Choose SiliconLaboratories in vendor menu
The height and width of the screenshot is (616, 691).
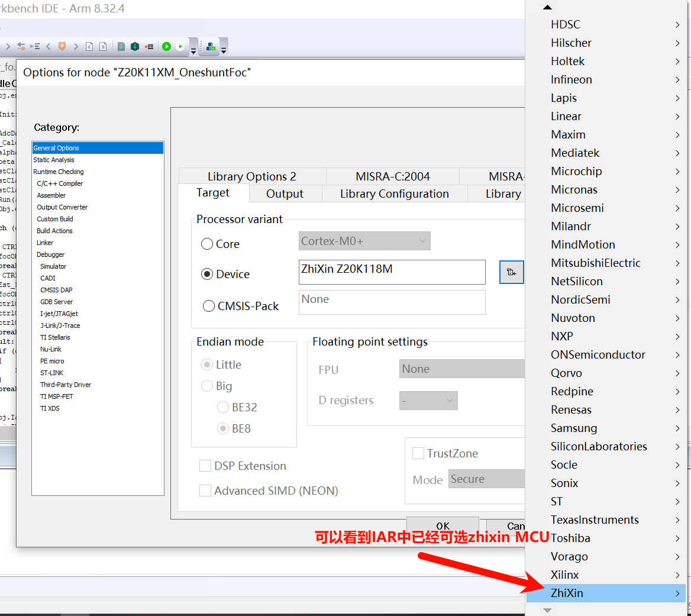(x=606, y=446)
